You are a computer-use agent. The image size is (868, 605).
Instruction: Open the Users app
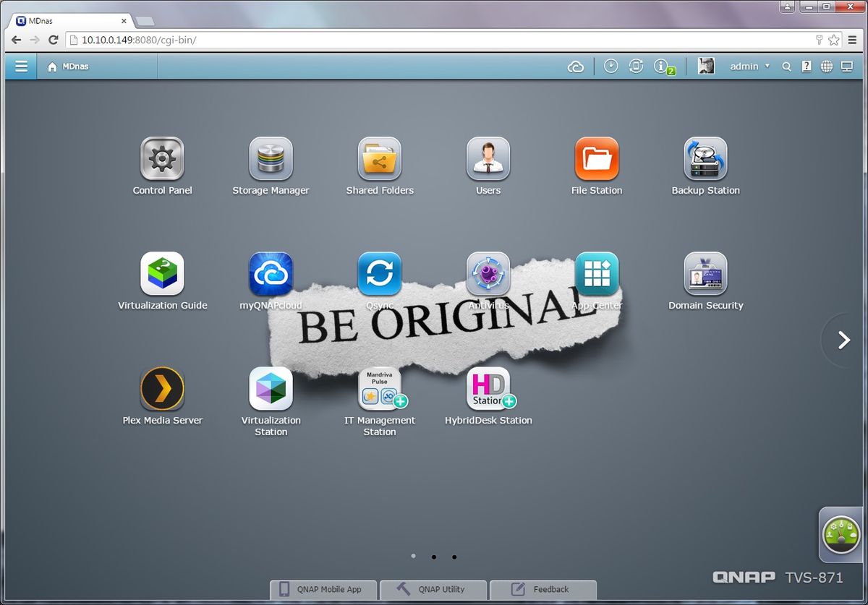(488, 159)
